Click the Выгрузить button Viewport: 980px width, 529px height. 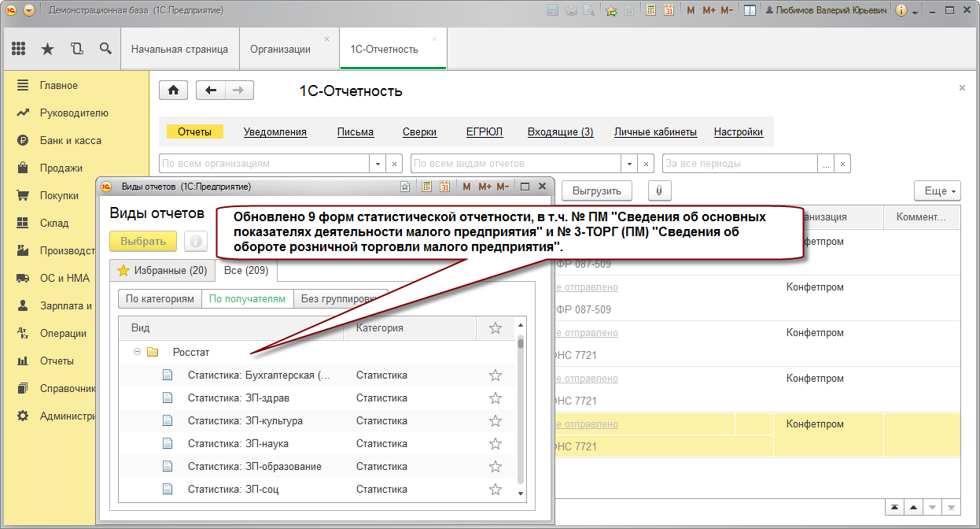tap(596, 191)
